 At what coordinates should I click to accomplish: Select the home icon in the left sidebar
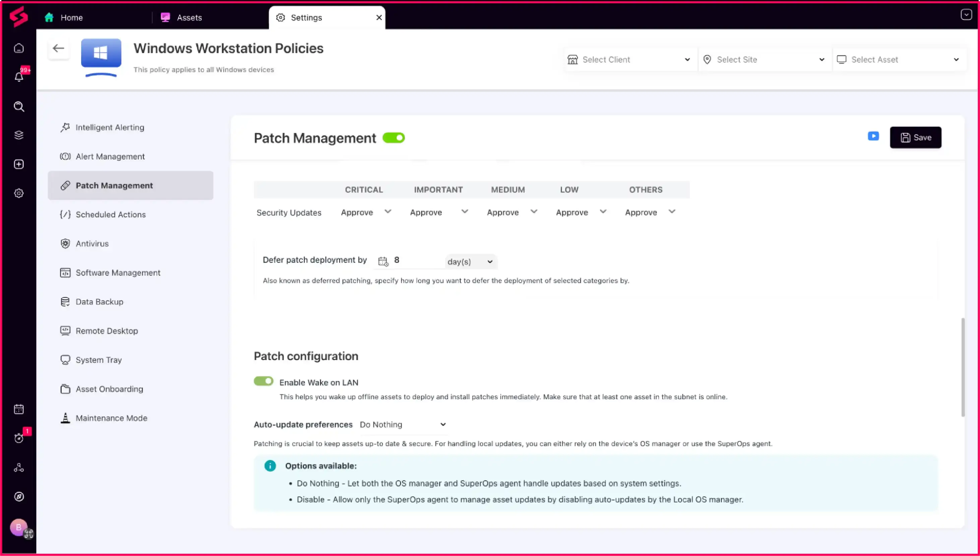(19, 48)
